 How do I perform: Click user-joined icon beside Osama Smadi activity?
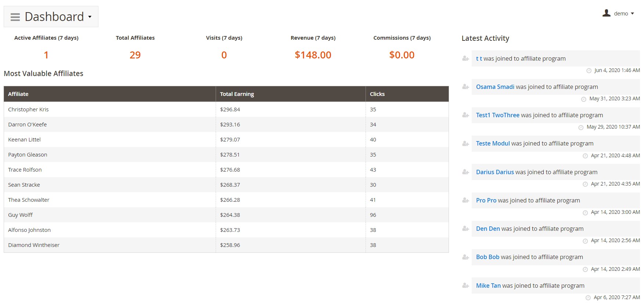(x=465, y=87)
